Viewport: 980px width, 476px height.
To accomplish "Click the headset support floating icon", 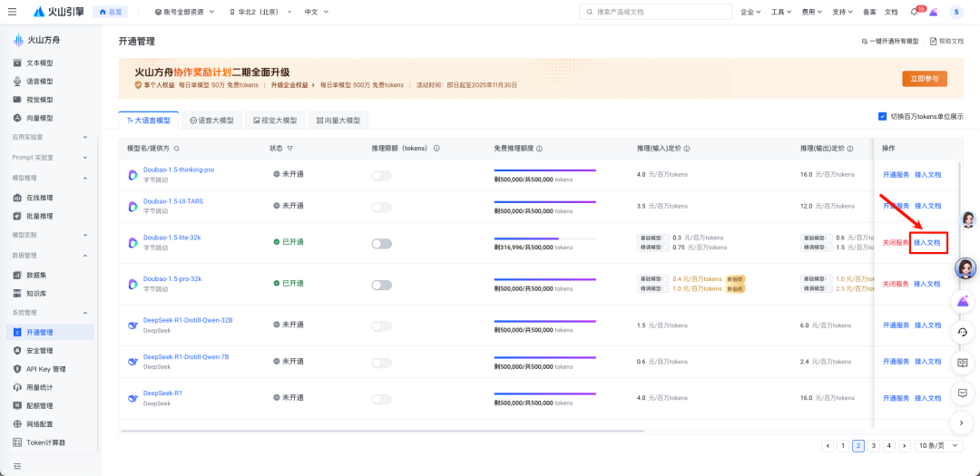I will point(963,332).
